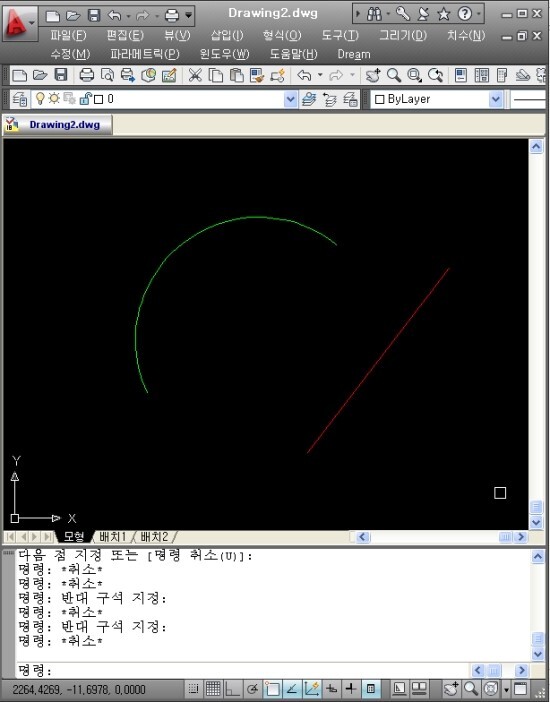The image size is (550, 702).
Task: Click the Zoom Previous icon
Action: [x=435, y=75]
